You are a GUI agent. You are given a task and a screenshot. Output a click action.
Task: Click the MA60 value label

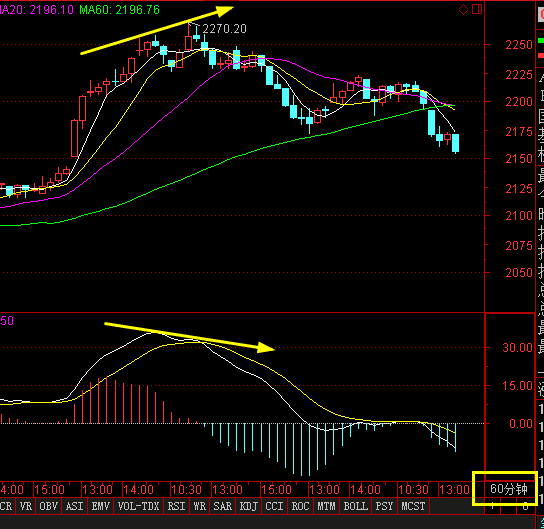(119, 10)
